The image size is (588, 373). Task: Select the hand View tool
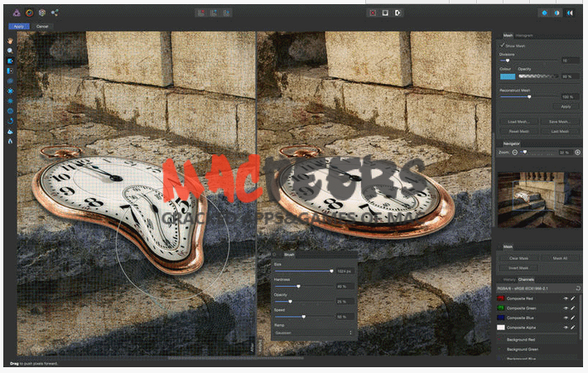click(9, 41)
